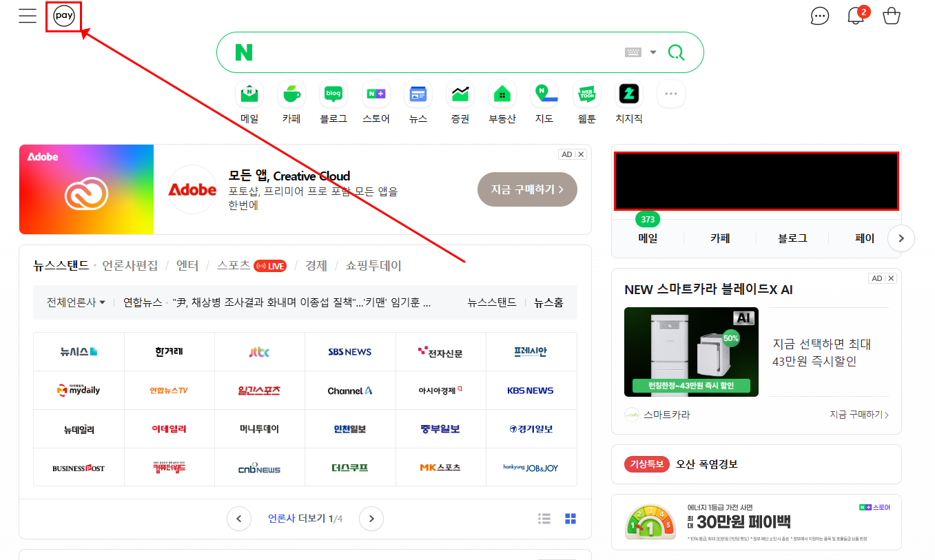Open the 뉴스스탠드 link in news bar

pyautogui.click(x=492, y=302)
